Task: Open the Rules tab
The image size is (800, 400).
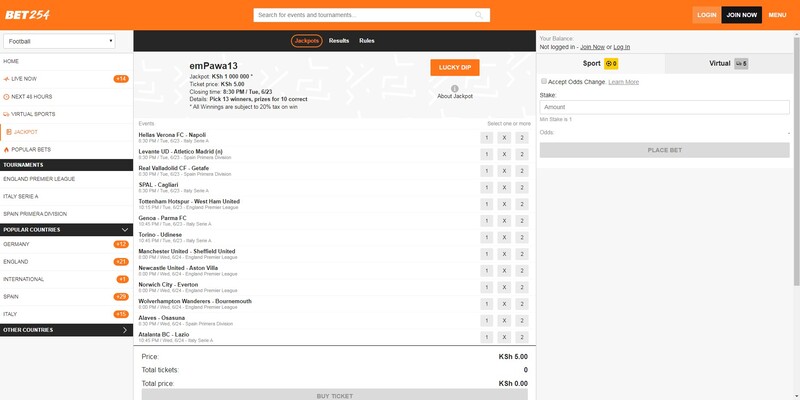Action: click(x=367, y=41)
